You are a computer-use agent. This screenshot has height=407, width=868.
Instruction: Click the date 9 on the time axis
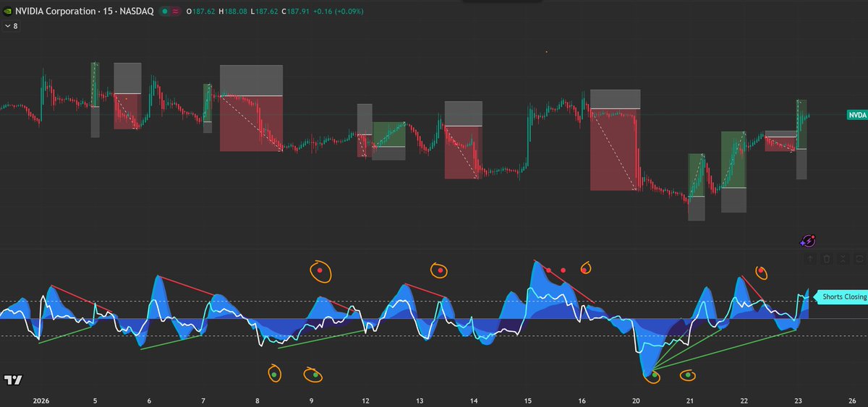[x=312, y=400]
